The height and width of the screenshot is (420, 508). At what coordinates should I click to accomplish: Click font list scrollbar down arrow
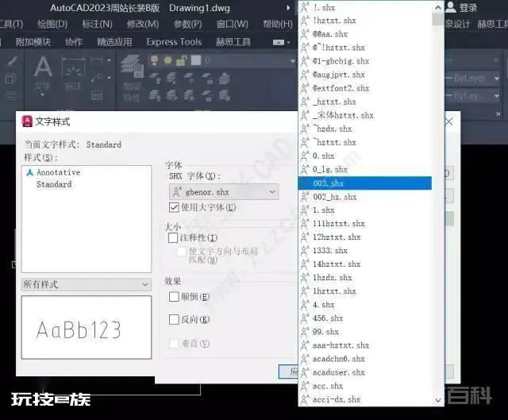click(x=438, y=400)
